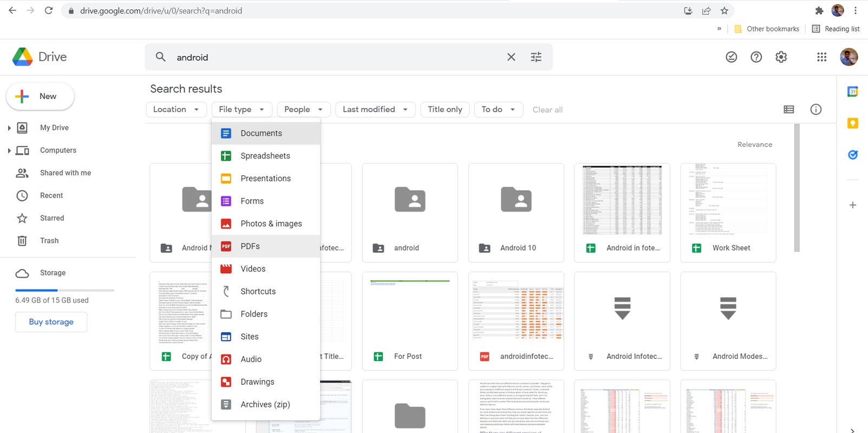The width and height of the screenshot is (868, 433).
Task: Click the Buy storage button
Action: [x=51, y=322]
